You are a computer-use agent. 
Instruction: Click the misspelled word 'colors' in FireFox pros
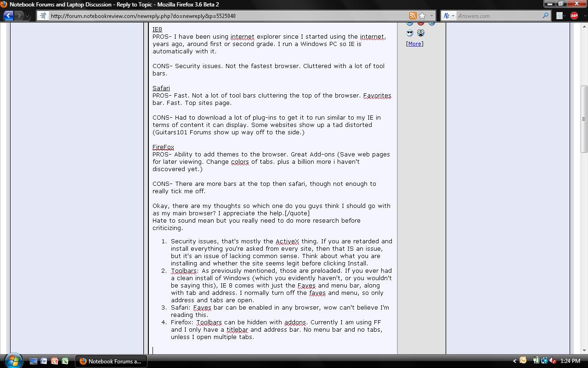240,162
